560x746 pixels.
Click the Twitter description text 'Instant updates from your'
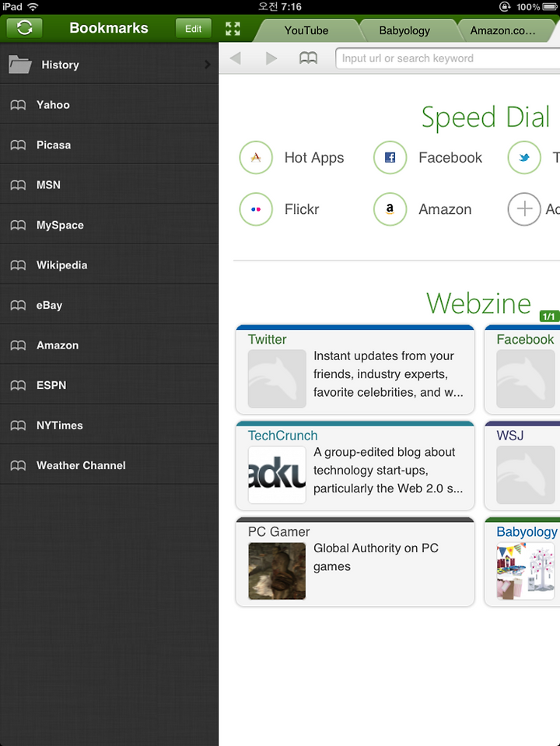383,355
